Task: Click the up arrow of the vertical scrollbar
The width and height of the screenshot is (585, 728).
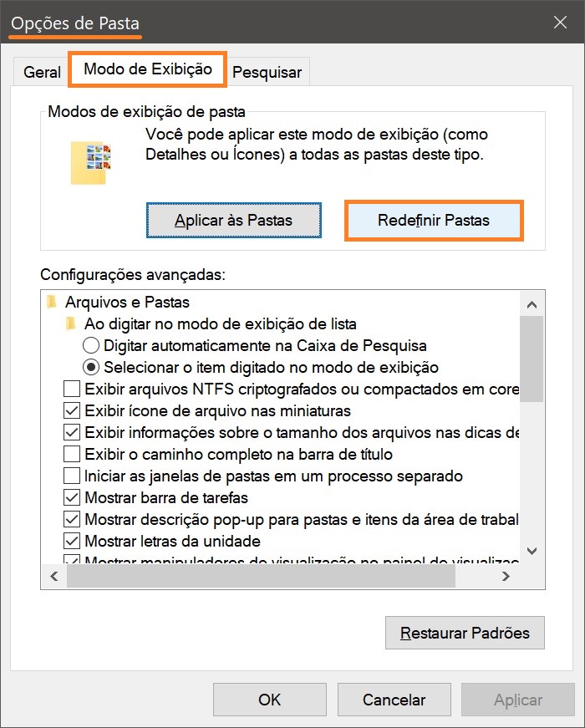Action: 532,305
